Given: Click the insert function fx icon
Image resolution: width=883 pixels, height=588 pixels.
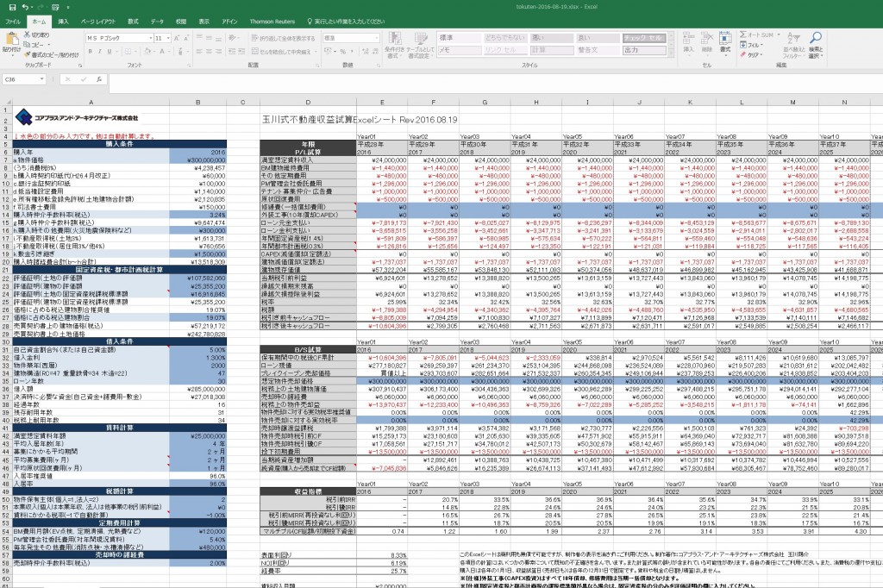Looking at the screenshot, I should click(x=98, y=79).
